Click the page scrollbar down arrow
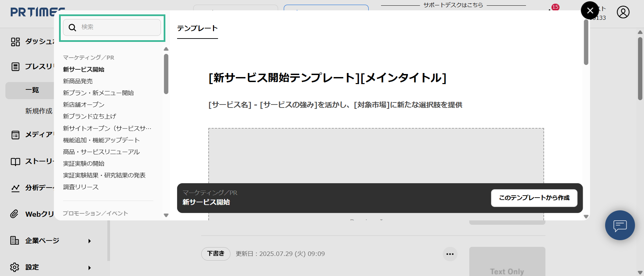644x276 pixels. point(640,272)
